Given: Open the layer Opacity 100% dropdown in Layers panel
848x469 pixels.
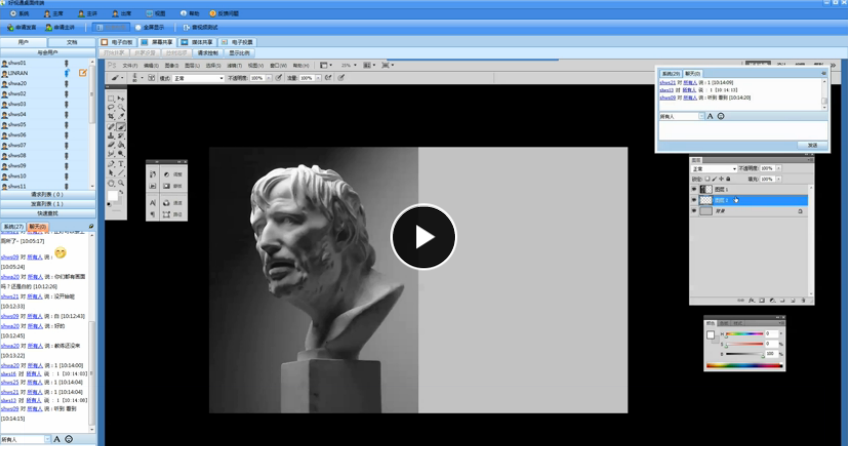Looking at the screenshot, I should 778,168.
